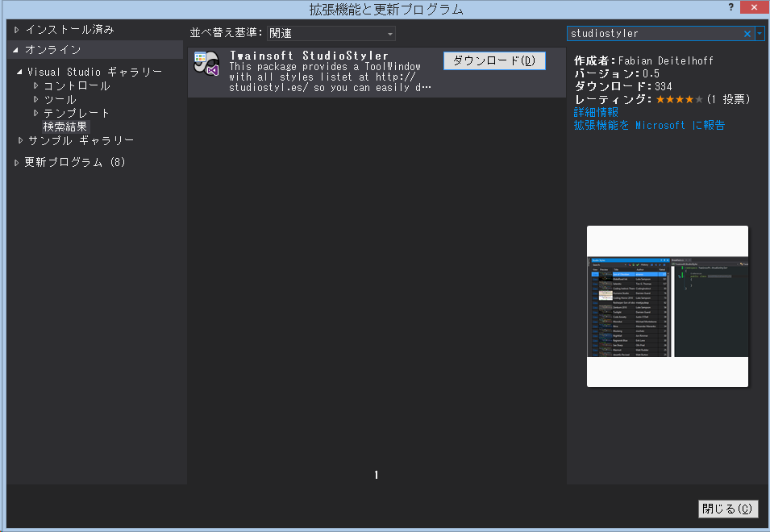The width and height of the screenshot is (770, 532).
Task: Click the 並べ替え基準: label
Action: (x=227, y=33)
